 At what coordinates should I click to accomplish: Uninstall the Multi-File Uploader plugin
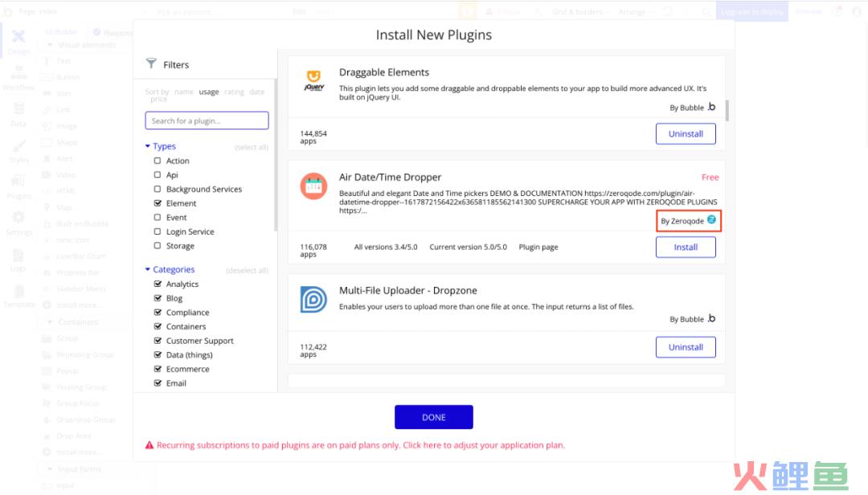click(686, 347)
